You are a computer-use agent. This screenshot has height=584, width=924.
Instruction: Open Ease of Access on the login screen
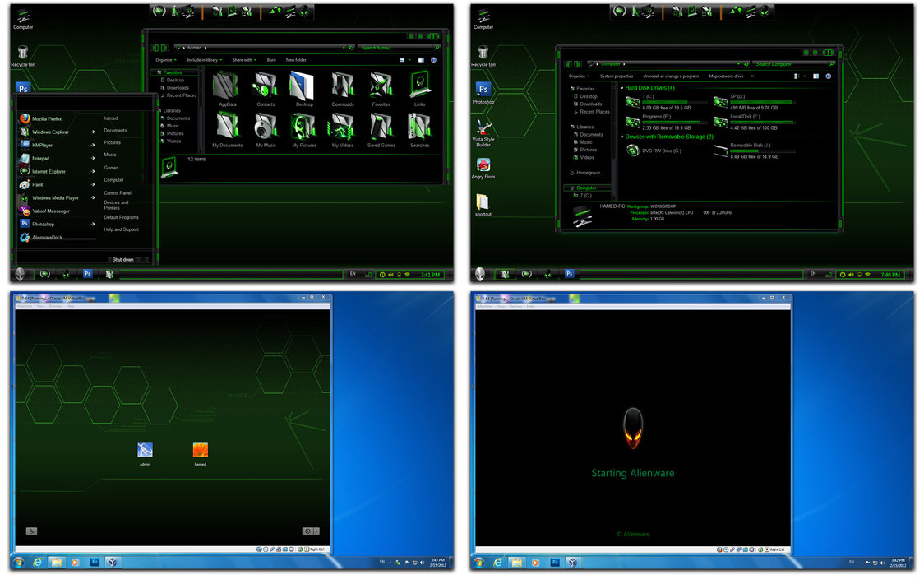[x=32, y=531]
